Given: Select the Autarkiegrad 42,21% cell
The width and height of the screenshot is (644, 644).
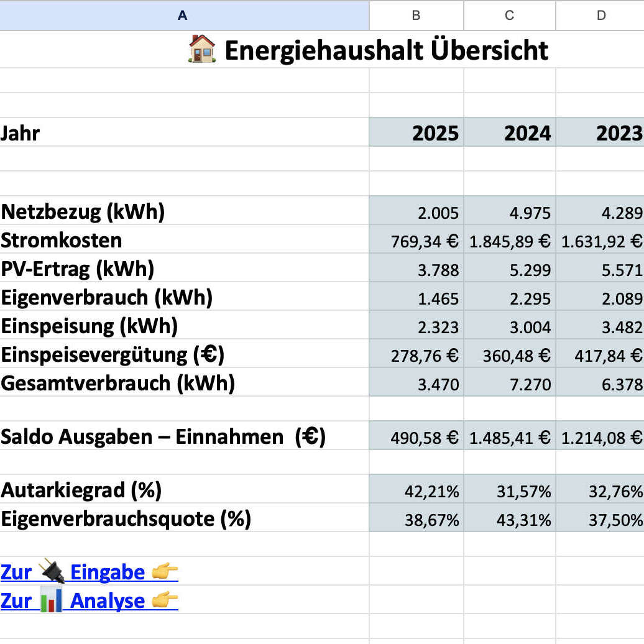Looking at the screenshot, I should pos(416,489).
